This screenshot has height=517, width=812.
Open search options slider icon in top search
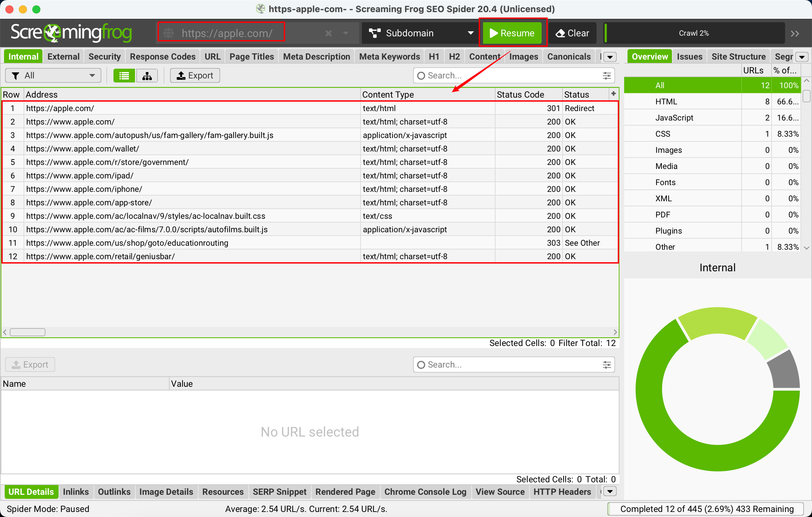(606, 75)
